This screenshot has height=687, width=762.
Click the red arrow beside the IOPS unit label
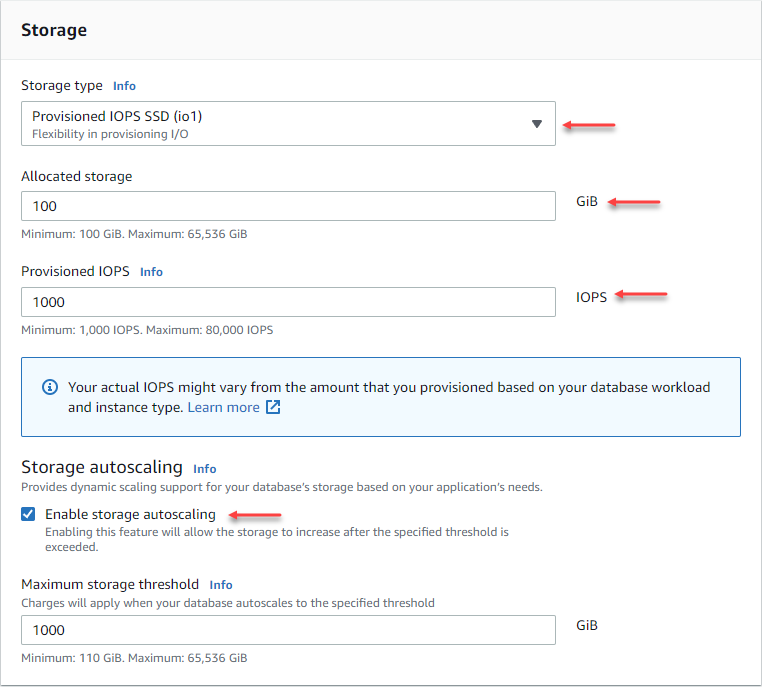641,295
